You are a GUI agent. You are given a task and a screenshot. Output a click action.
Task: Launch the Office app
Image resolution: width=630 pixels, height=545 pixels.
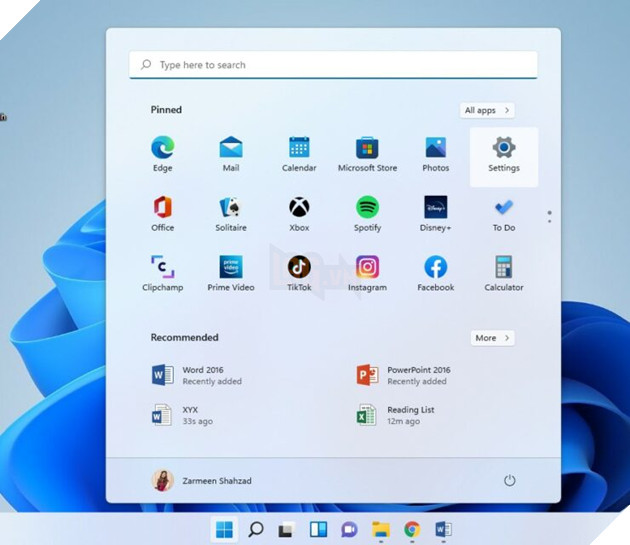pyautogui.click(x=163, y=214)
